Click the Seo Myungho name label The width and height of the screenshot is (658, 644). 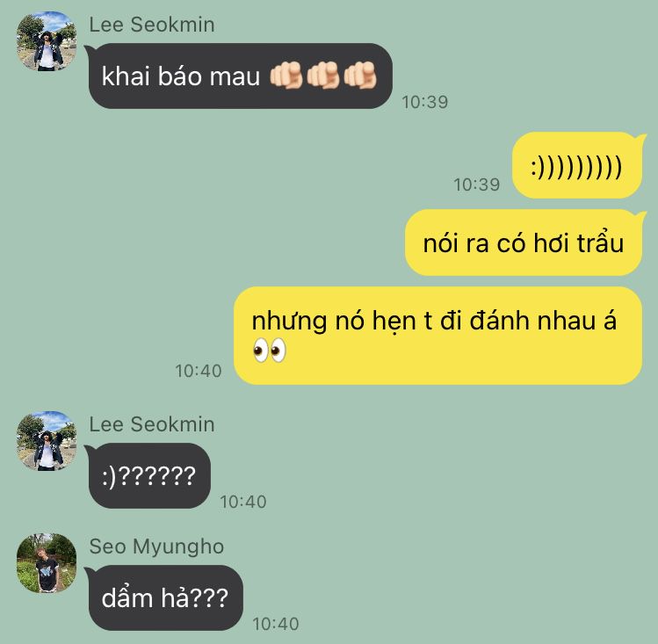[156, 546]
